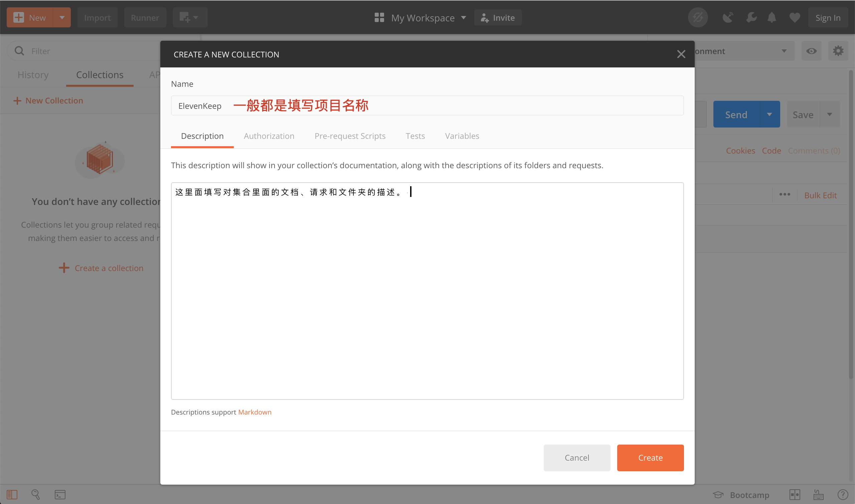
Task: Click New Collection link
Action: click(x=48, y=100)
